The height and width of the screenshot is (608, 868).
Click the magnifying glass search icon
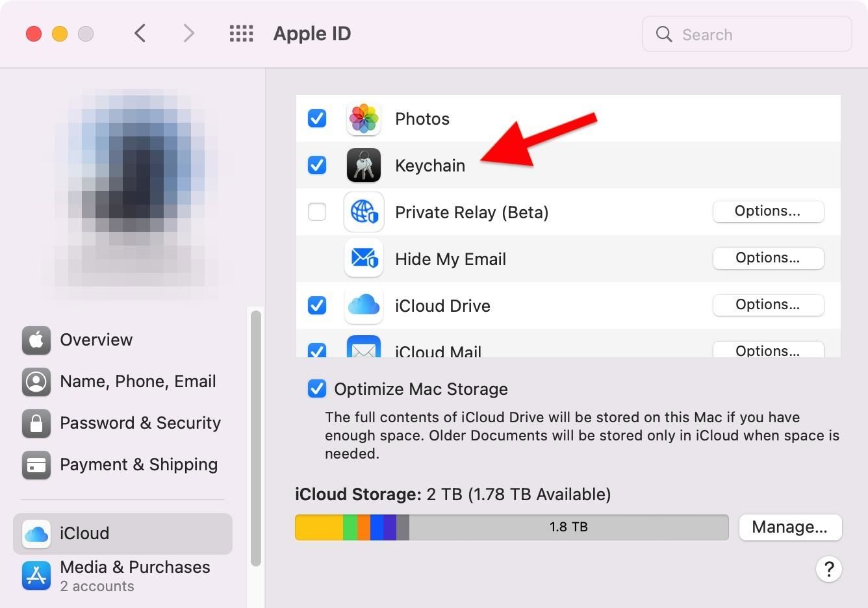tap(664, 34)
